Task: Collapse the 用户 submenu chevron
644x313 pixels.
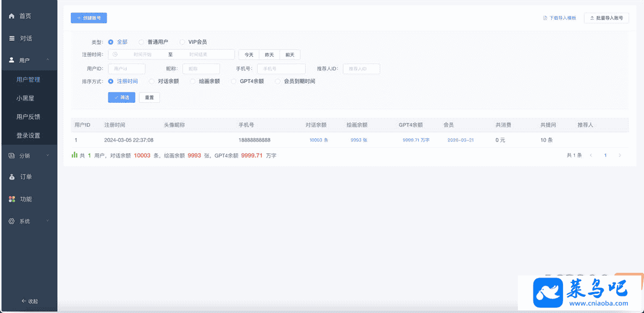Action: pos(48,60)
